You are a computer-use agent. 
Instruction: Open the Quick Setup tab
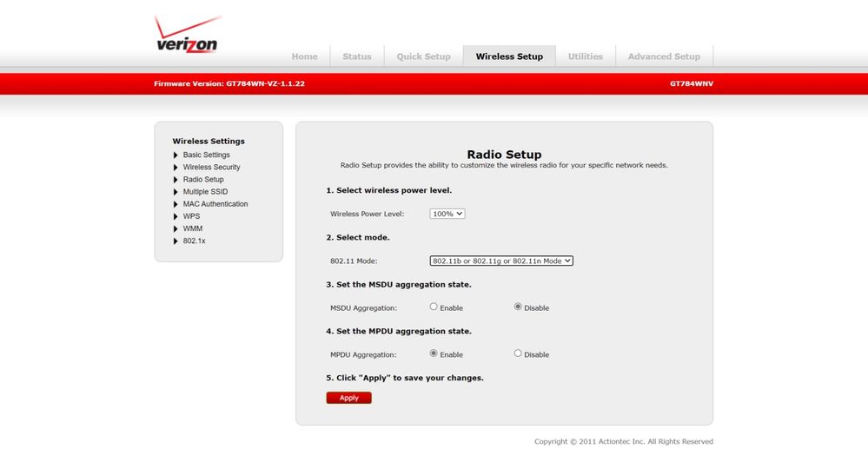tap(423, 56)
